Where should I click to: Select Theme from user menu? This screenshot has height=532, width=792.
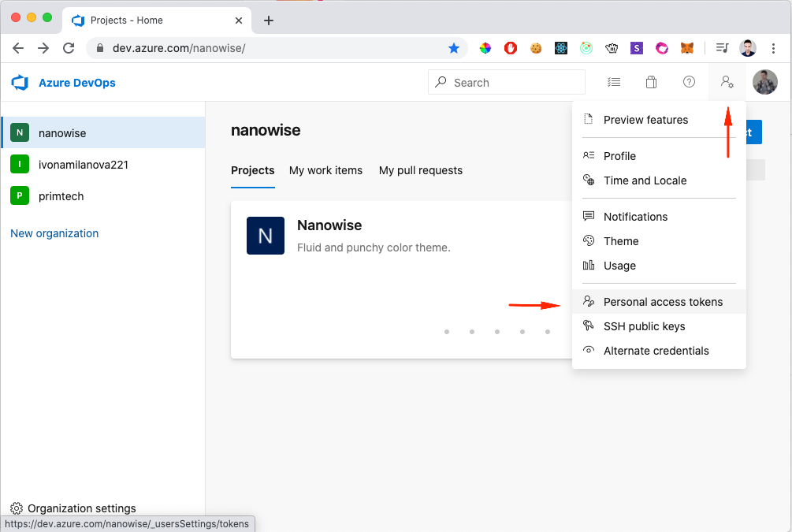point(659,241)
